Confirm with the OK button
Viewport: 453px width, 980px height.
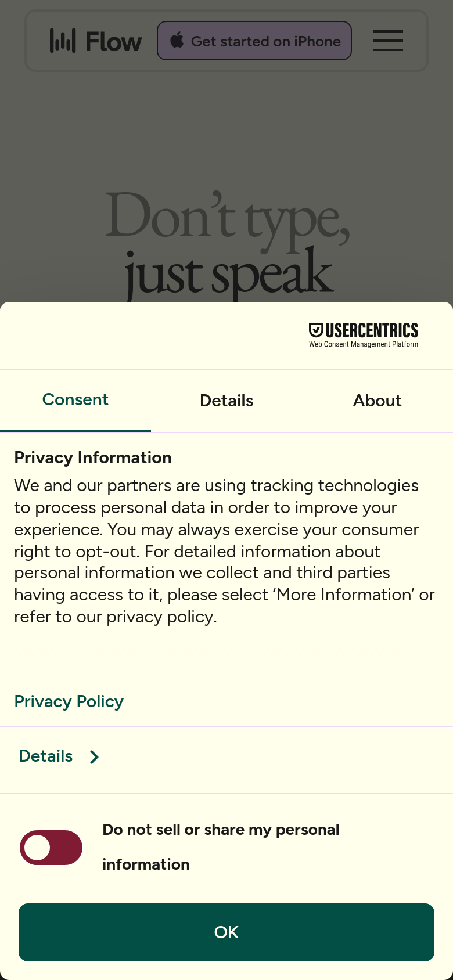click(x=227, y=932)
